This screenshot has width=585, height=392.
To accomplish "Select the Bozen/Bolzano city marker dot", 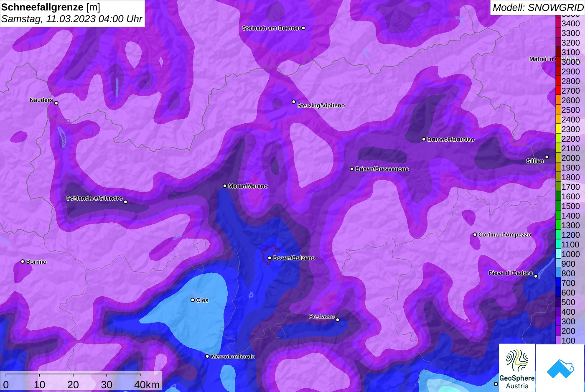I will 270,258.
